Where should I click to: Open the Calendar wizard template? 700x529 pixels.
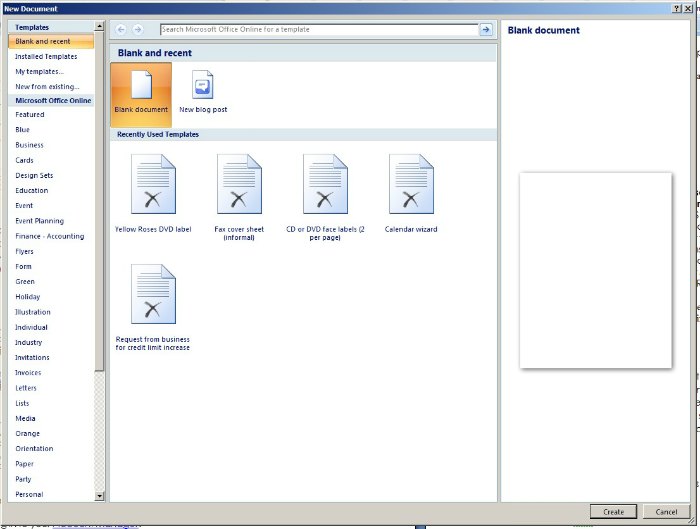click(x=411, y=193)
